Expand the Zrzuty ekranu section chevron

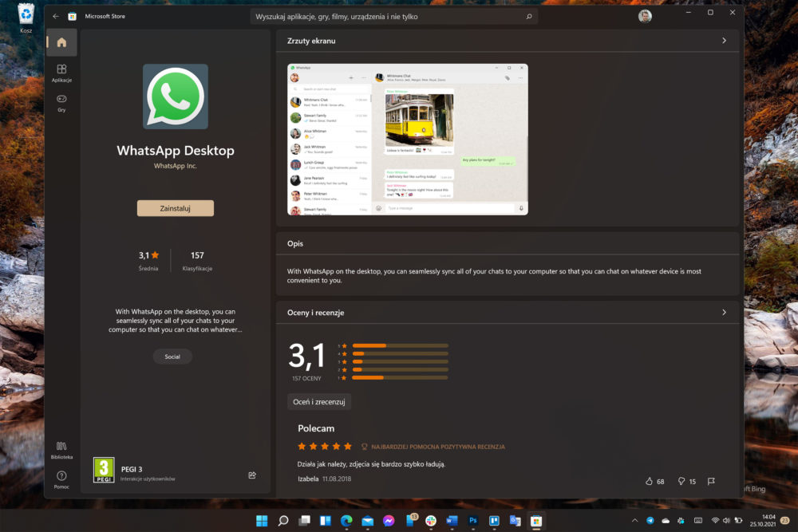pos(725,40)
